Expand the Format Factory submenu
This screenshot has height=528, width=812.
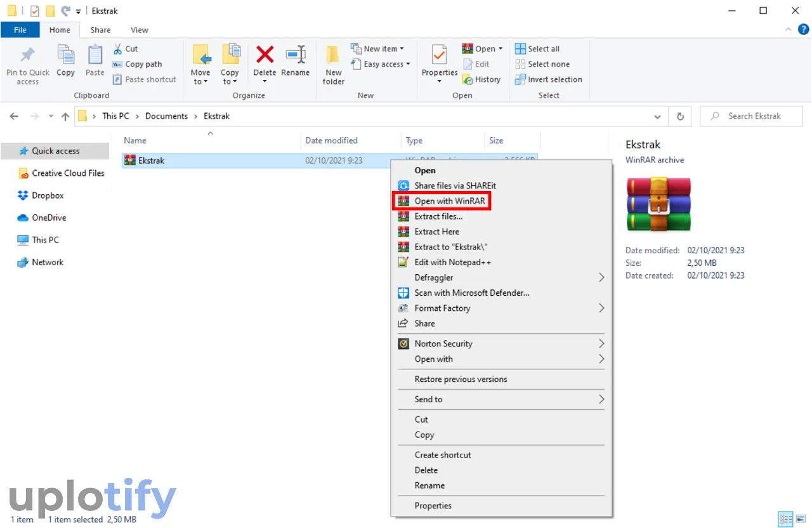click(501, 308)
